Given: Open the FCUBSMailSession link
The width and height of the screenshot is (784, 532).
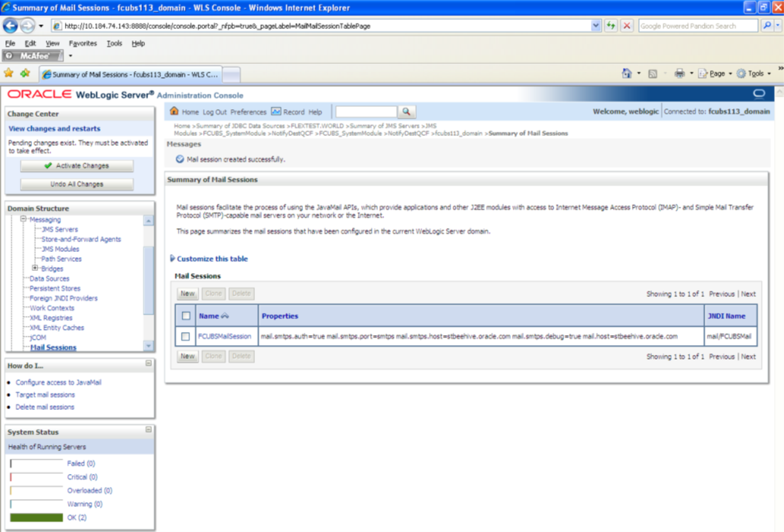Looking at the screenshot, I should [224, 337].
